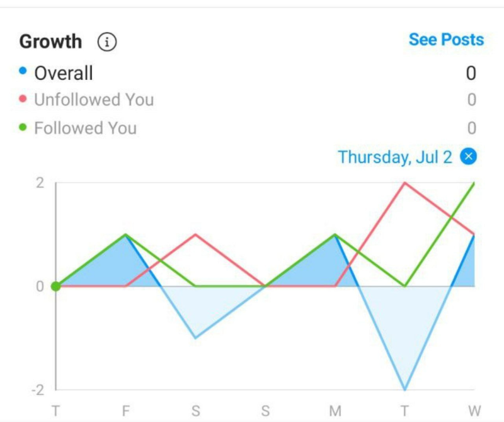The width and height of the screenshot is (504, 422).
Task: Click the blue Overall legend dot
Action: coord(23,71)
